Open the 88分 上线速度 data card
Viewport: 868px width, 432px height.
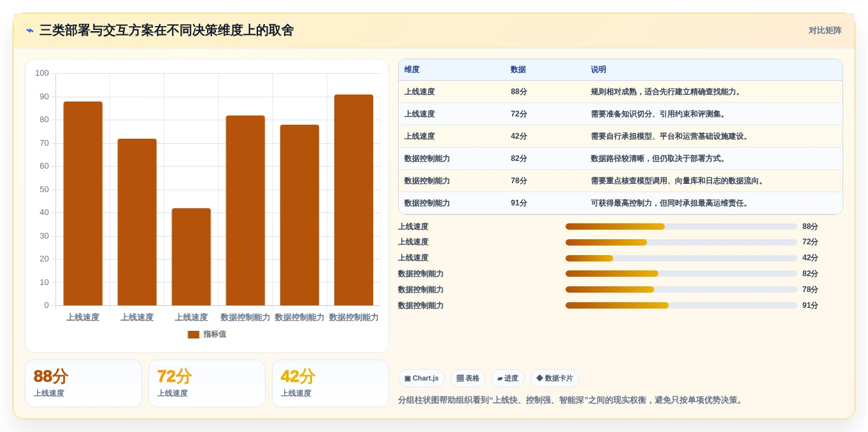83,384
